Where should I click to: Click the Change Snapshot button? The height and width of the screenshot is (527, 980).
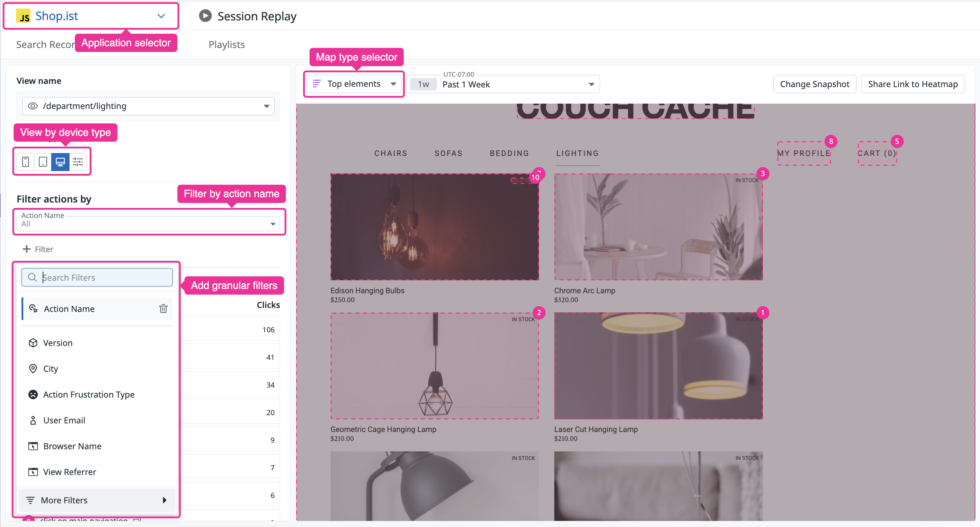click(814, 84)
